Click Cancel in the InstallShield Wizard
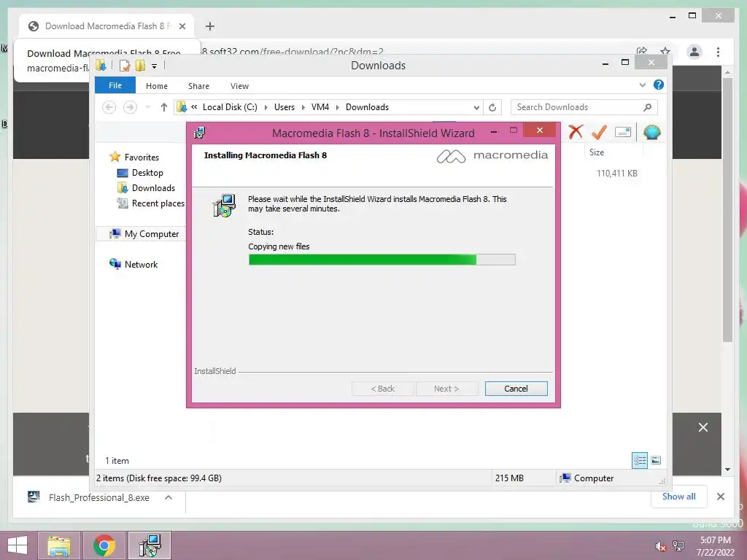 [x=516, y=389]
